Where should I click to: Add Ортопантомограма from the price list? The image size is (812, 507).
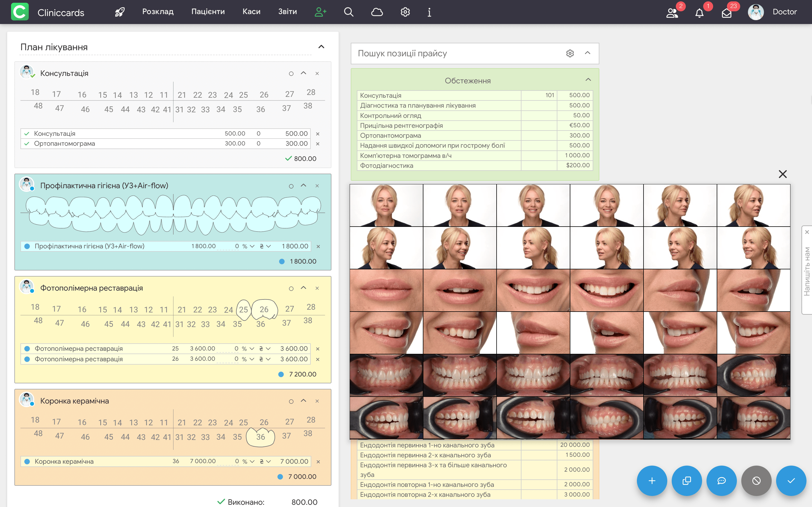click(x=390, y=136)
